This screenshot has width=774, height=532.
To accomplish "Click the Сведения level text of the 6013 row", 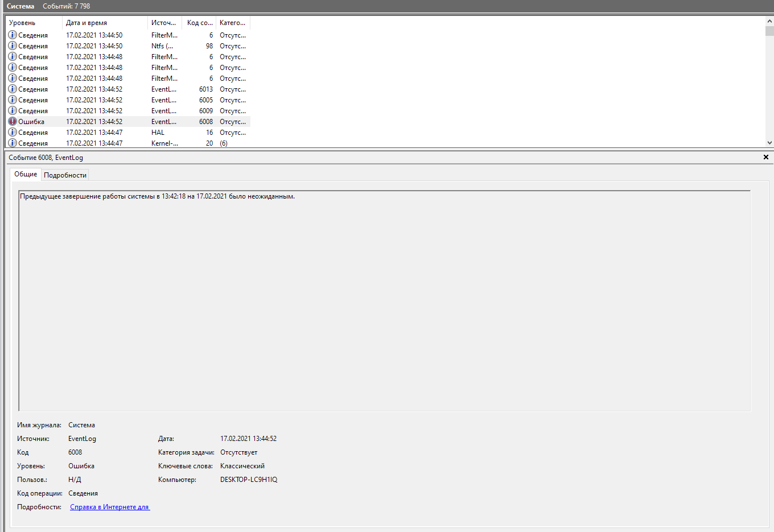I will [x=33, y=89].
